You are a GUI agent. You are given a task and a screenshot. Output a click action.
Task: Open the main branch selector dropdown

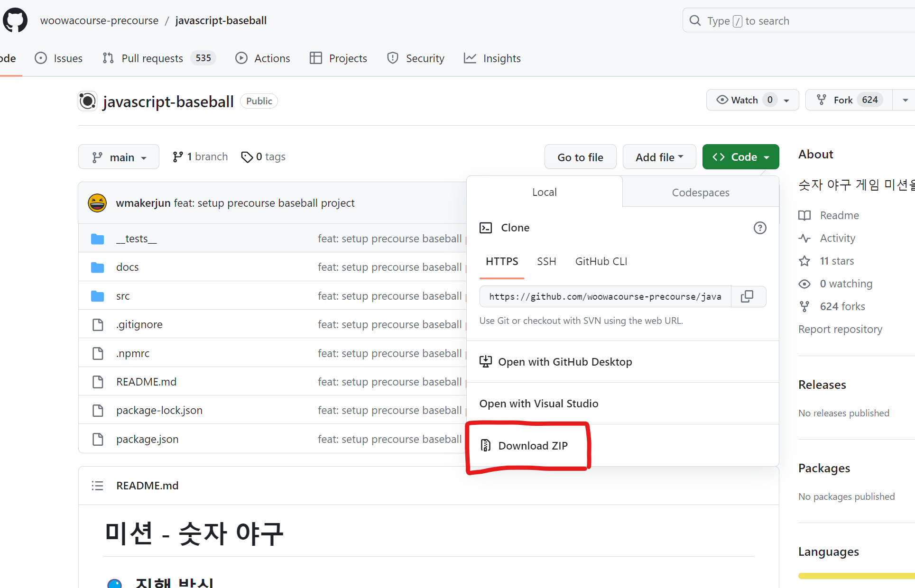(119, 156)
